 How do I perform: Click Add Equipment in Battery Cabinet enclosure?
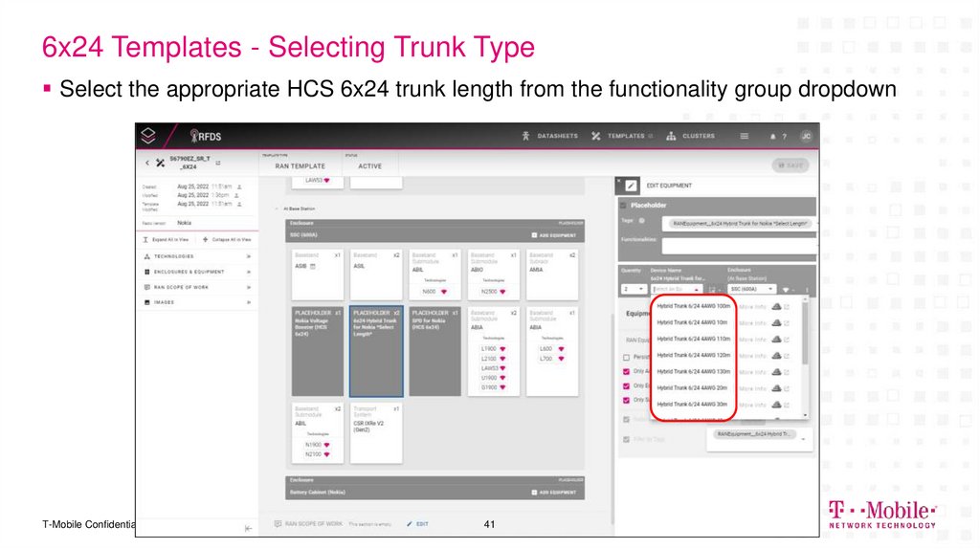click(554, 493)
